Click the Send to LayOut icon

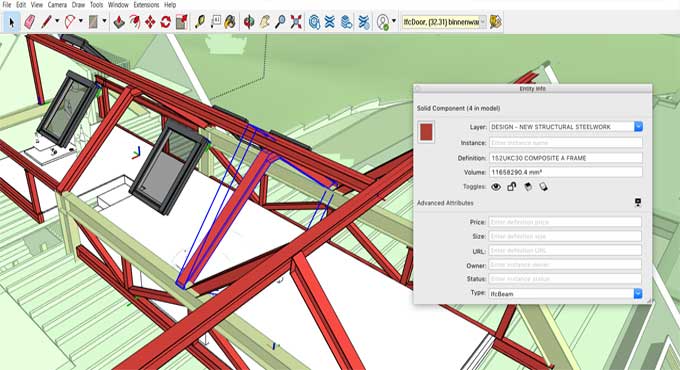tap(346, 22)
